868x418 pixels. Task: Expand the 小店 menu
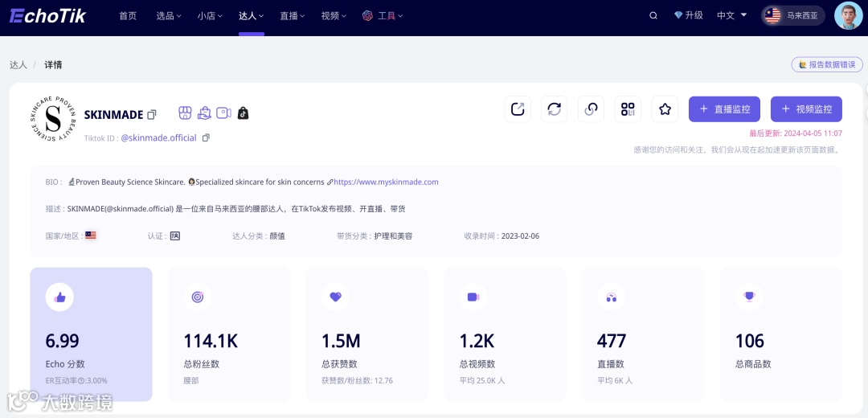coord(210,16)
